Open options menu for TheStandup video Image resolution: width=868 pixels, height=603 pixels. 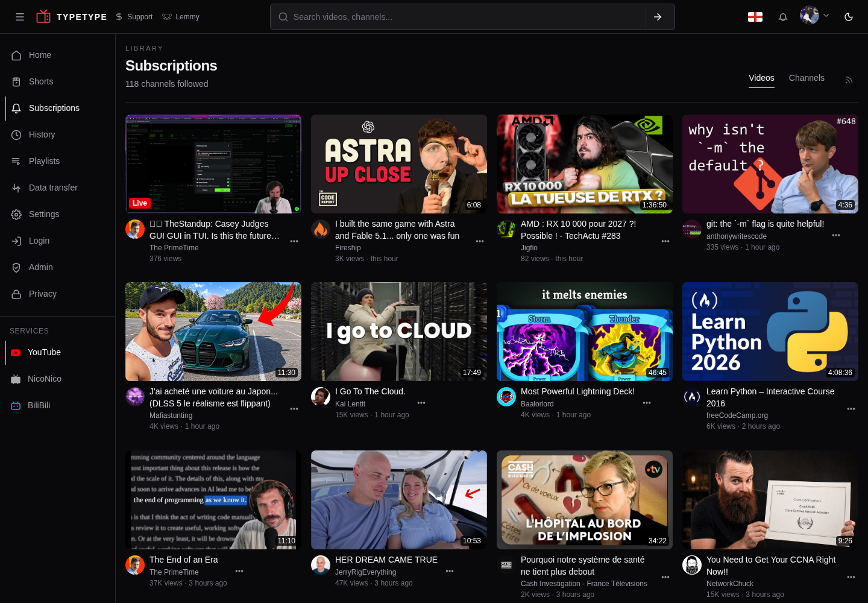tap(294, 241)
